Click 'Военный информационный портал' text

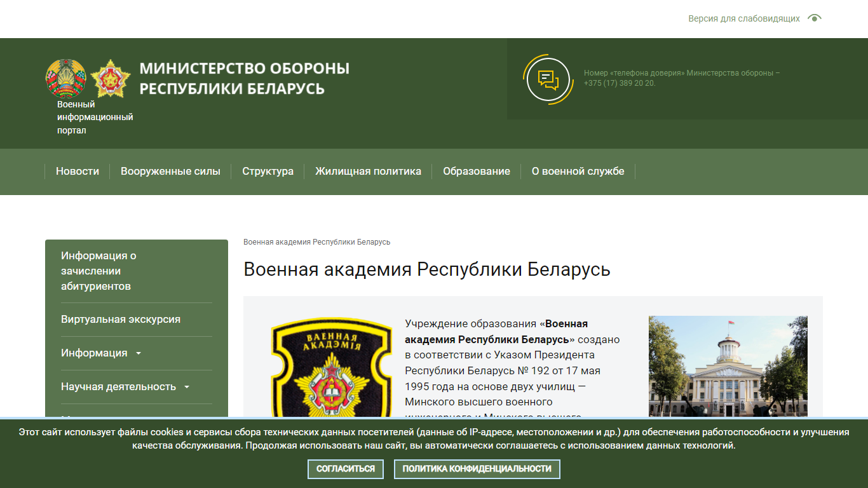(95, 118)
